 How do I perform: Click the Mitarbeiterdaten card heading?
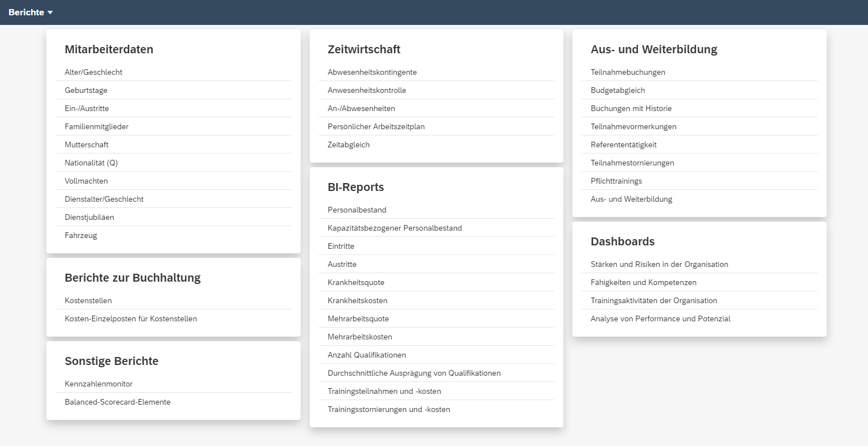coord(109,49)
